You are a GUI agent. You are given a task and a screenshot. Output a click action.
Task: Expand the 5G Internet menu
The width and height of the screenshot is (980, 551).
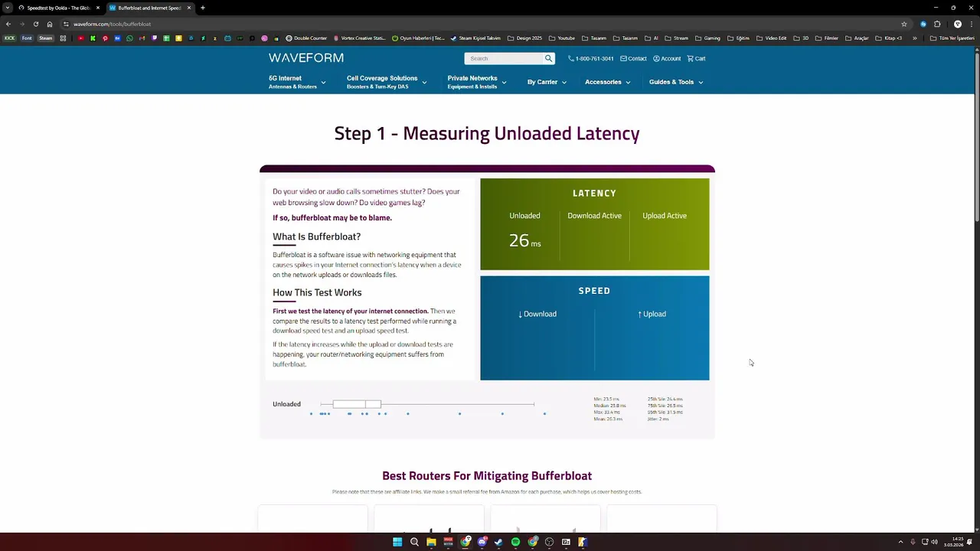tap(297, 82)
